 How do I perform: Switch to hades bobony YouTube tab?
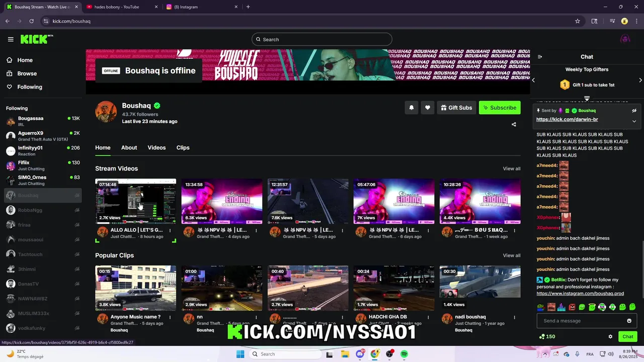click(121, 7)
